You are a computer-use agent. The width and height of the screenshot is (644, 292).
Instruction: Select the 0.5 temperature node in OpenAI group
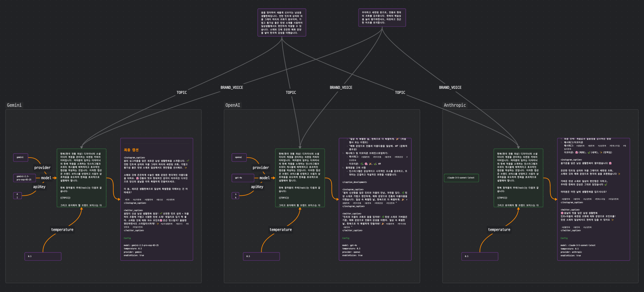(261, 256)
